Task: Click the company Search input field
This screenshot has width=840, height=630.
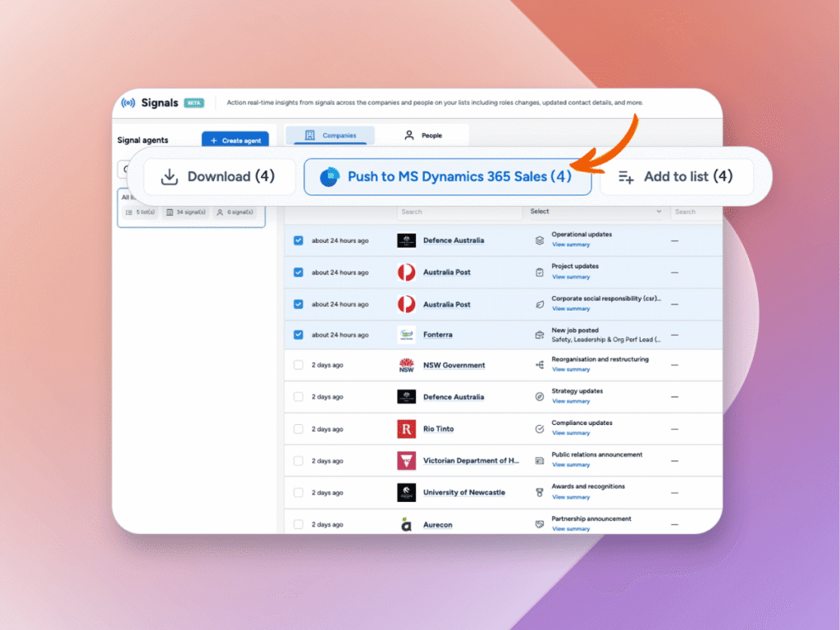Action: (x=459, y=212)
